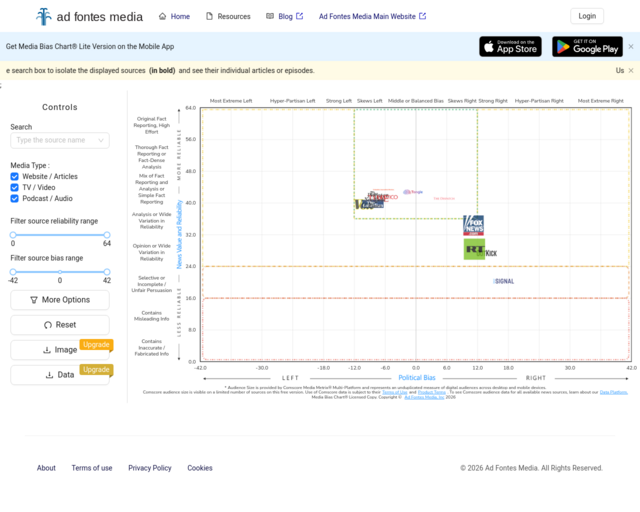640x512 pixels.
Task: Download the chart Image
Action: pos(60,350)
